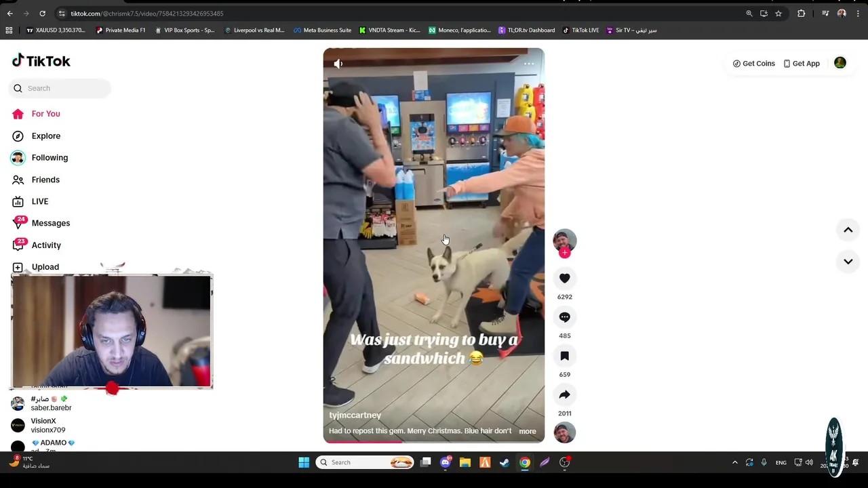This screenshot has height=488, width=868.
Task: Open the Chrome profile avatar
Action: (842, 14)
